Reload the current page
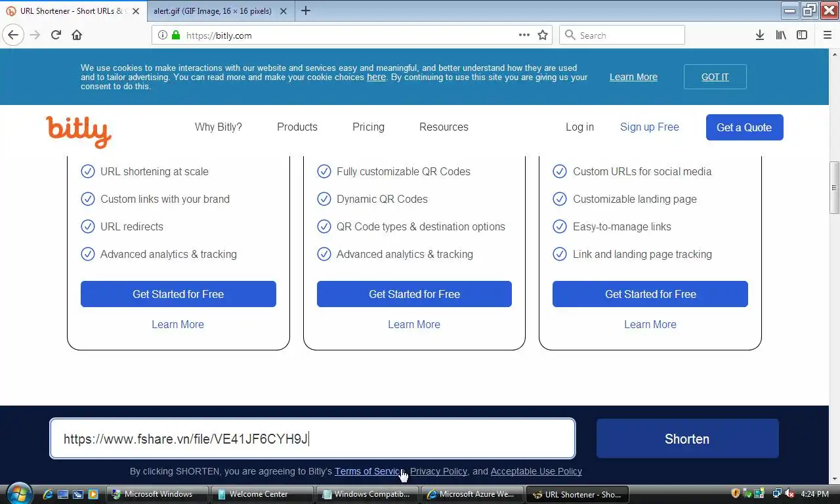840x504 pixels. pos(56,35)
